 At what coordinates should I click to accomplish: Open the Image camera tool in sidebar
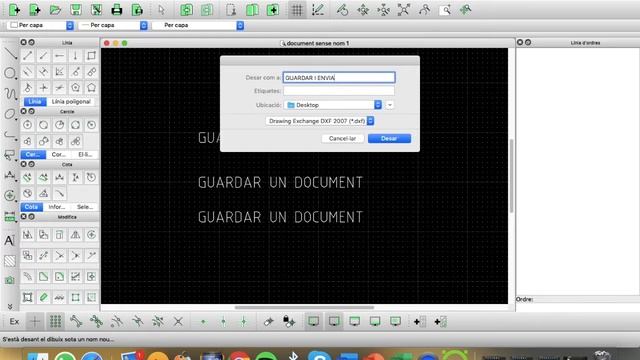pyautogui.click(x=9, y=280)
